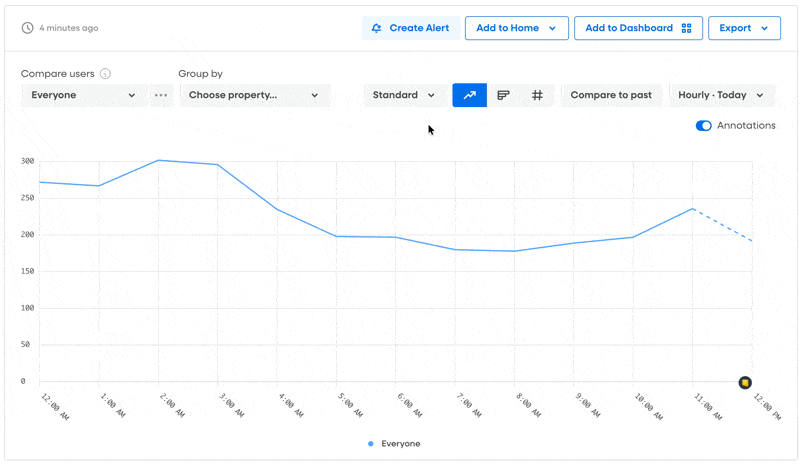
Task: Click the yellow annotation marker on chart
Action: tap(745, 383)
